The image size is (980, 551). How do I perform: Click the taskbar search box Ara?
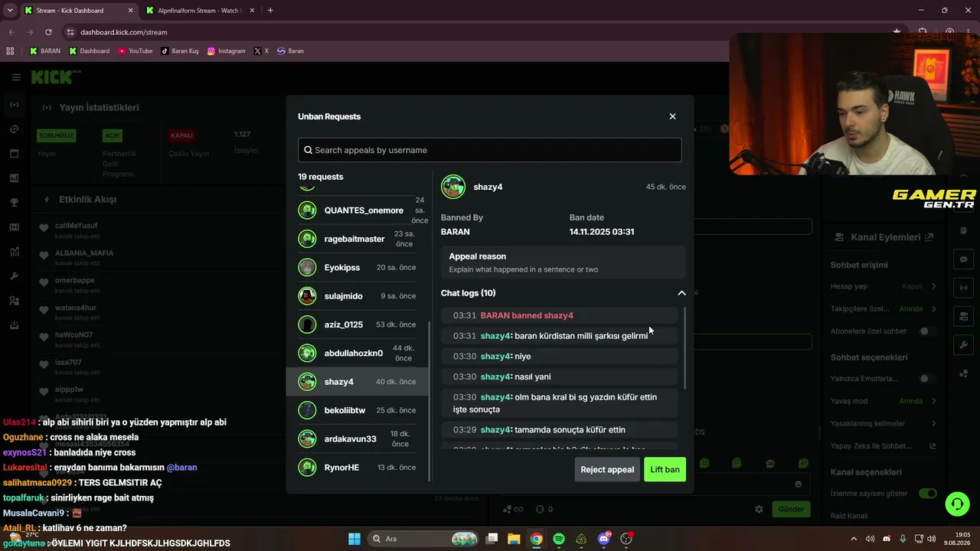click(423, 539)
